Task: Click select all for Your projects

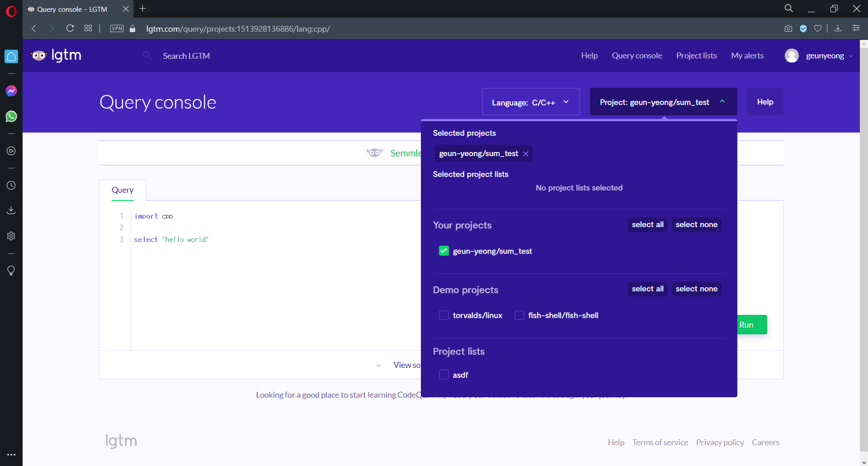Action: click(x=647, y=225)
